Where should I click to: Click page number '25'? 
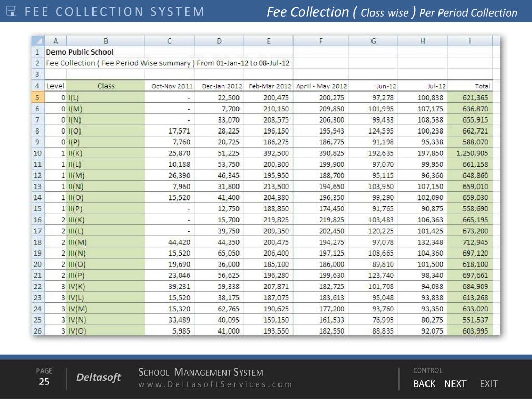pyautogui.click(x=44, y=382)
